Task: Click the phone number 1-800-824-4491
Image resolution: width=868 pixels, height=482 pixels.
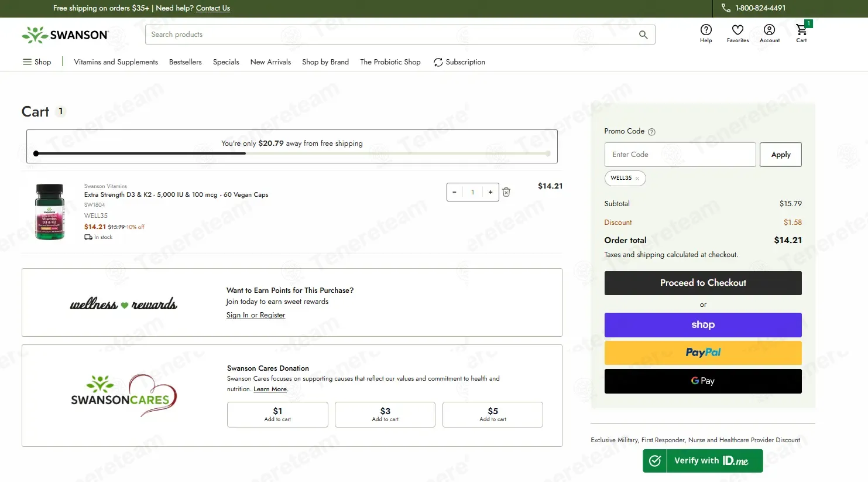Action: tap(760, 8)
